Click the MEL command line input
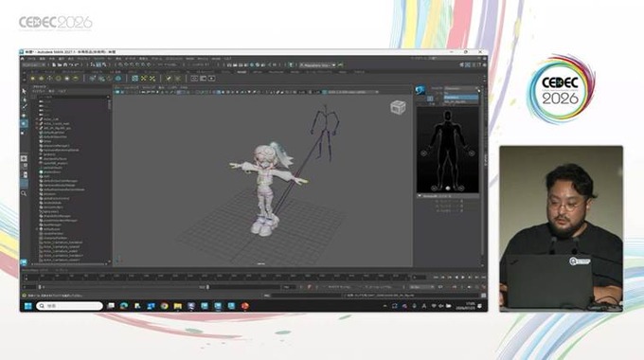 307,296
